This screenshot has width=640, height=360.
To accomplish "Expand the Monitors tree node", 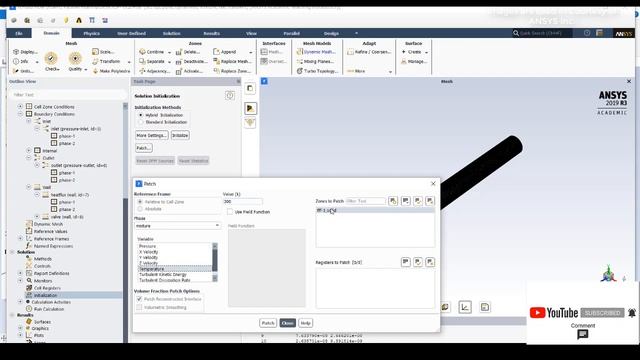I will coord(20,280).
